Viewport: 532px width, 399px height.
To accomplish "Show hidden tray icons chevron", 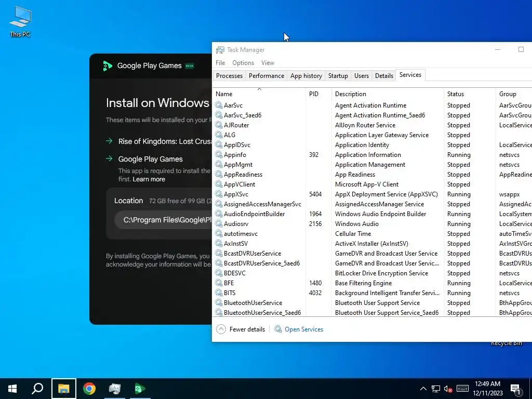I will tap(423, 389).
